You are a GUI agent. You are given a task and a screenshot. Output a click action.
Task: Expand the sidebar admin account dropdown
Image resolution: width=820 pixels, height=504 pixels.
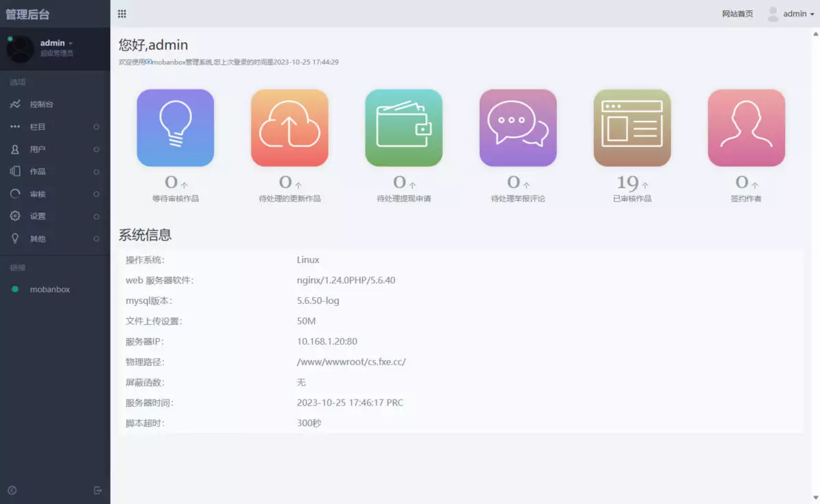[56, 43]
